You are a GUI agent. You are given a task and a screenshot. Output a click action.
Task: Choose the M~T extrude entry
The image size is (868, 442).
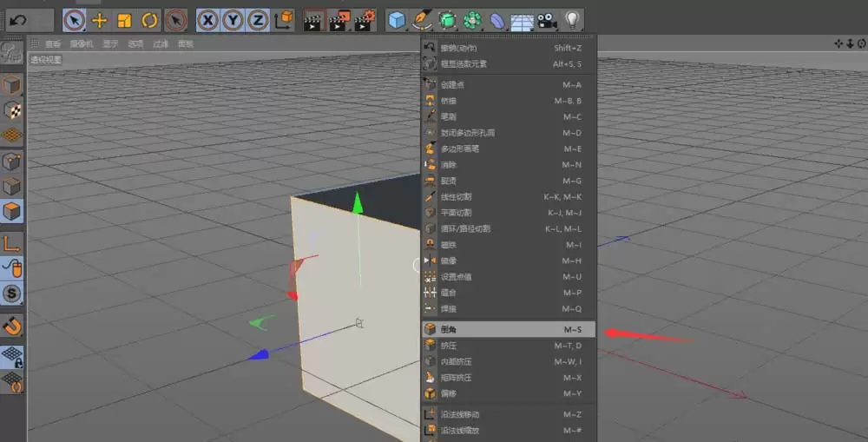[x=508, y=346]
